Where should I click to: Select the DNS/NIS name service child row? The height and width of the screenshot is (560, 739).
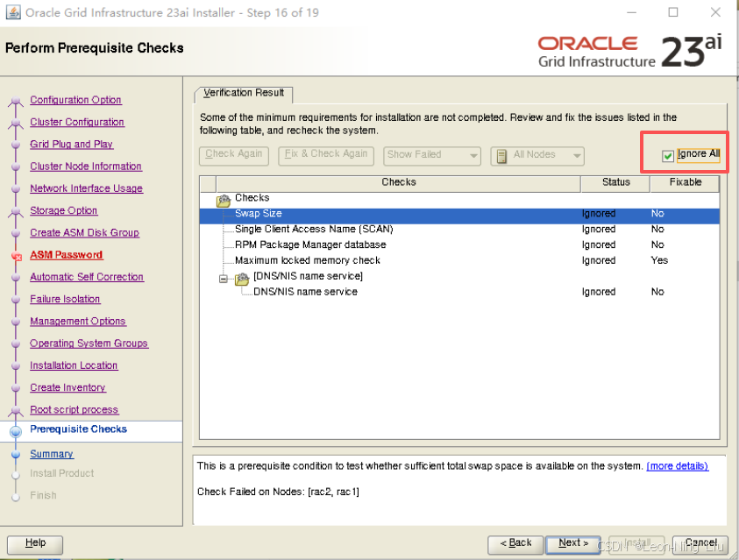(459, 292)
